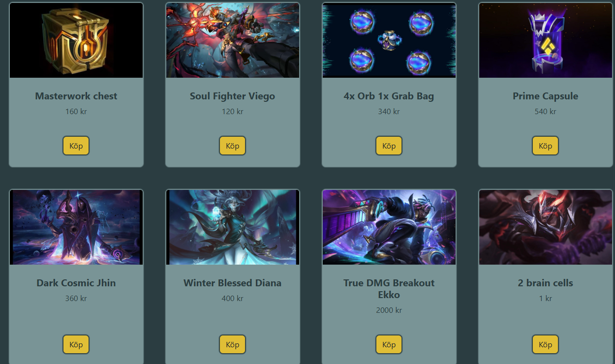The width and height of the screenshot is (615, 364).
Task: Click the Prime Capsule product title
Action: [546, 96]
